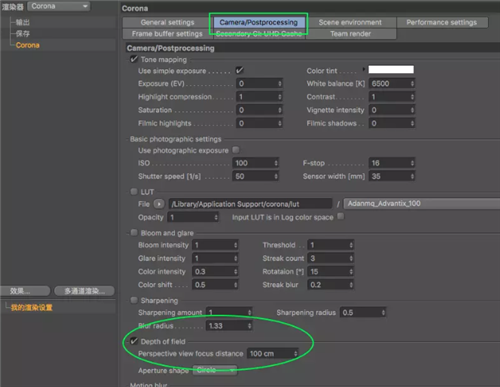The image size is (500, 387).
Task: Click the Filmic highlights value field
Action: pyautogui.click(x=259, y=123)
